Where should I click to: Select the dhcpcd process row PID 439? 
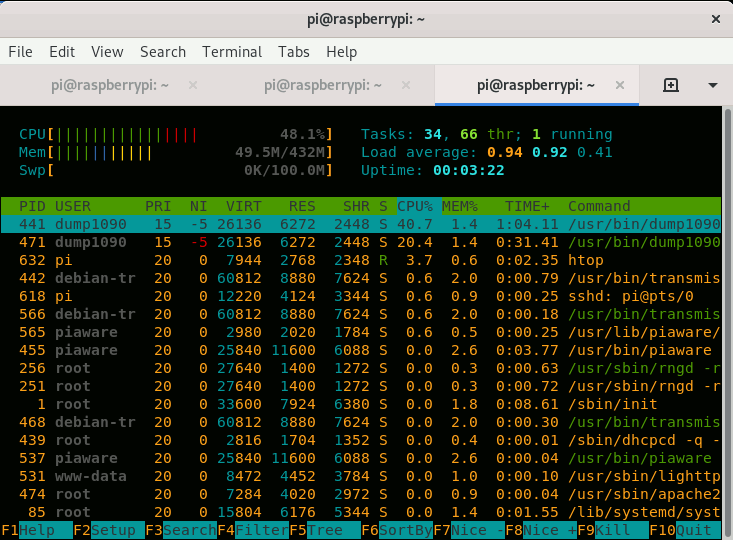tap(361, 440)
